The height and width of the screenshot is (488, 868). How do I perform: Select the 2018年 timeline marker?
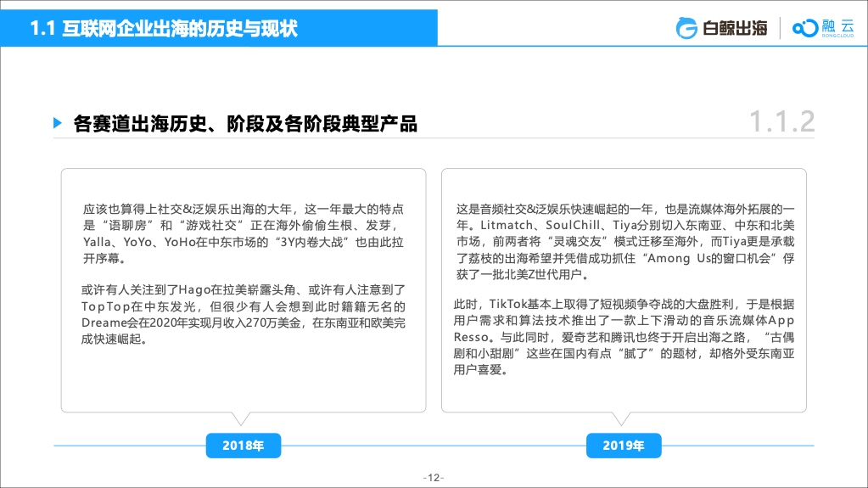point(243,446)
